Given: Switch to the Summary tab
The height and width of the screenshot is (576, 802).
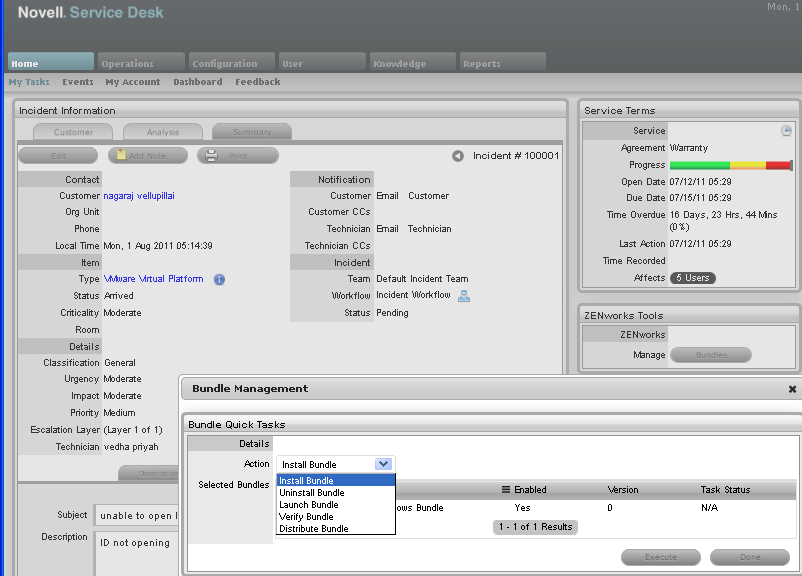Looking at the screenshot, I should click(x=251, y=131).
